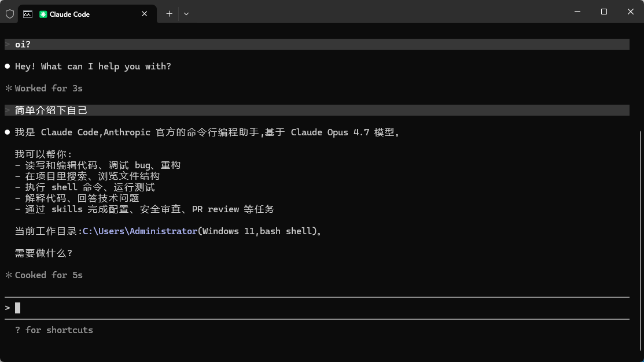Click 'Hey! What can I help you with?'

93,67
